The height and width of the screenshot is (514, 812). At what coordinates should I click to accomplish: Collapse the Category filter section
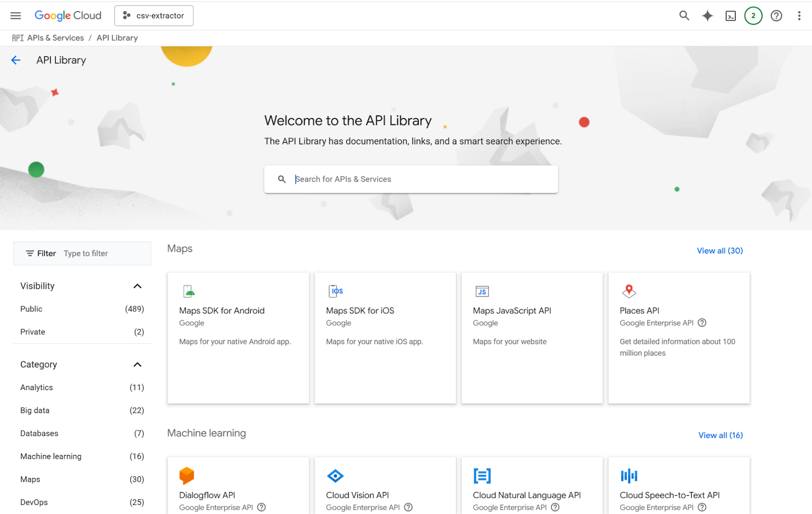click(x=137, y=365)
